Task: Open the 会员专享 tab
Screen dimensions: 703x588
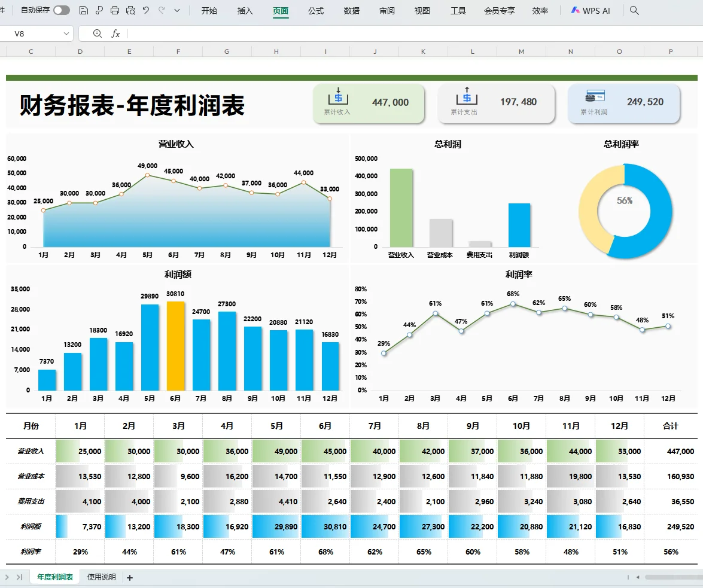Action: [x=500, y=11]
